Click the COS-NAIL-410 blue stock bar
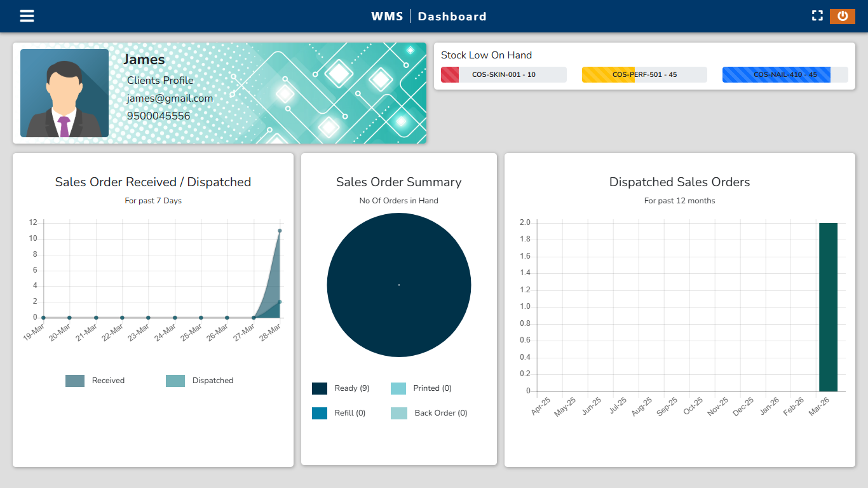Screen dimensions: 868x488 [785, 75]
